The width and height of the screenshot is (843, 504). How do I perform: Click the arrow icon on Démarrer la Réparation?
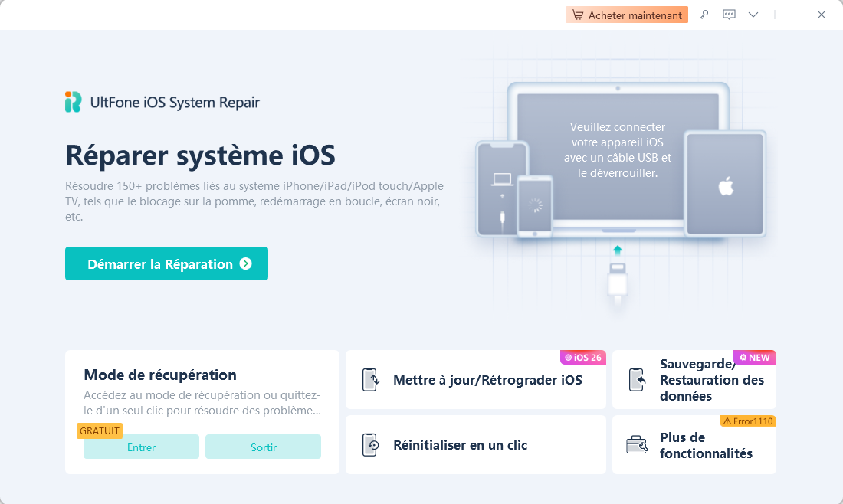pyautogui.click(x=246, y=263)
